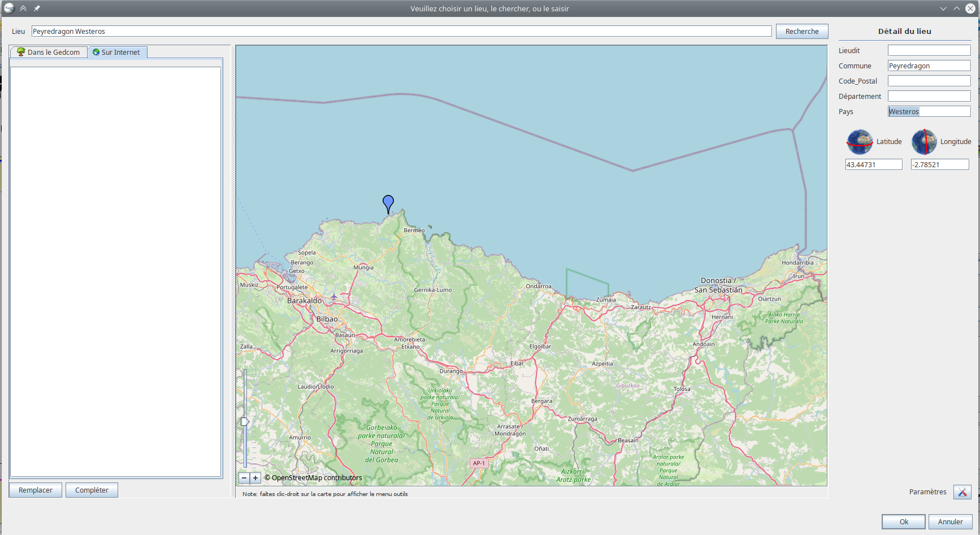
Task: Click the double-chevron icon in title bar
Action: tap(23, 8)
